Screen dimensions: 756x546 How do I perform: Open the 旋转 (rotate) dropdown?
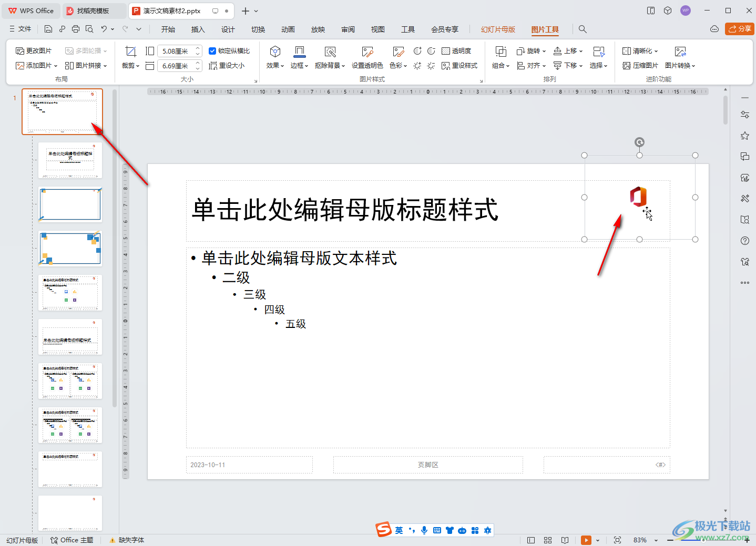pos(531,51)
